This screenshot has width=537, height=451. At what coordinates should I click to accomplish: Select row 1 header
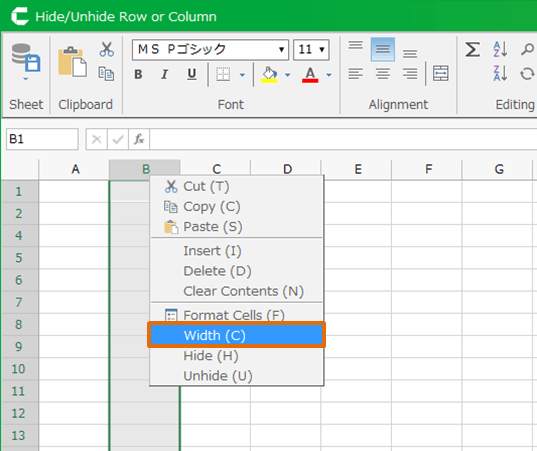(20, 191)
